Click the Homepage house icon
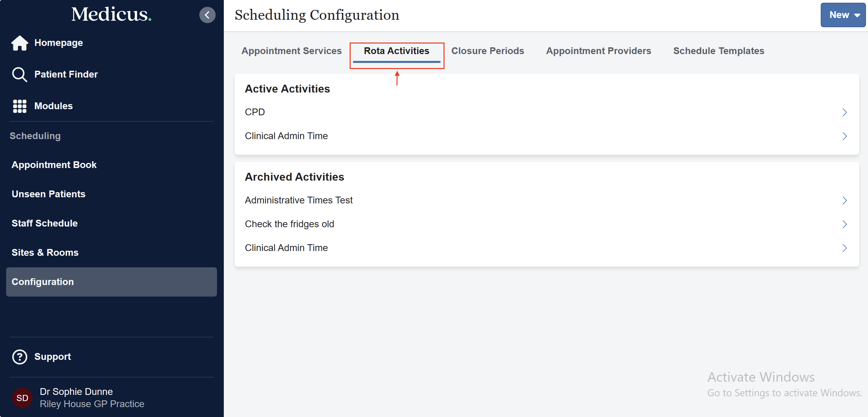The height and width of the screenshot is (417, 868). [x=19, y=43]
